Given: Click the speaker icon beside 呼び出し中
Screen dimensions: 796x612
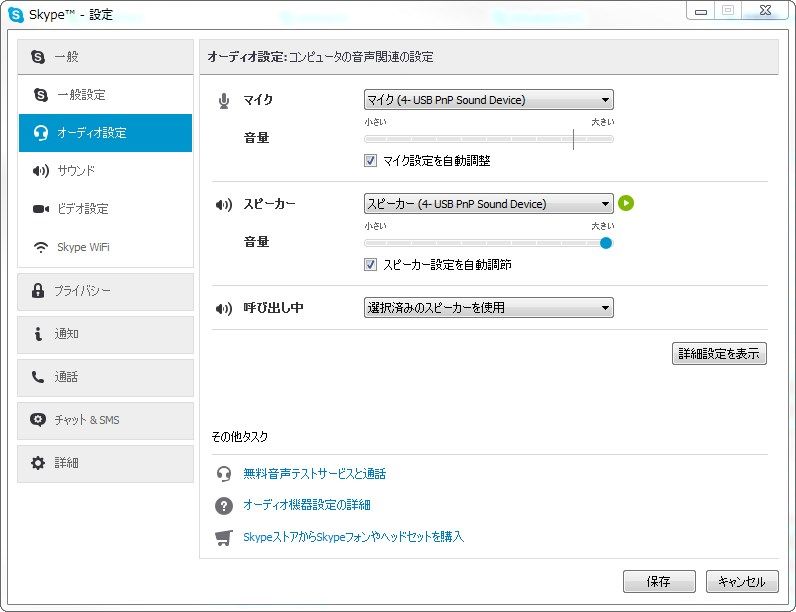Looking at the screenshot, I should 224,309.
